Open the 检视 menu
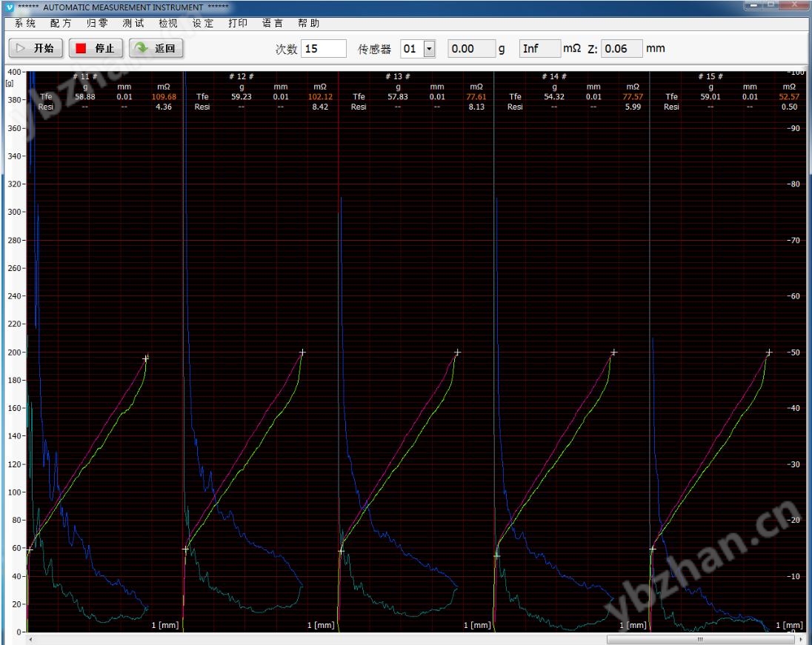This screenshot has width=812, height=645. point(167,23)
